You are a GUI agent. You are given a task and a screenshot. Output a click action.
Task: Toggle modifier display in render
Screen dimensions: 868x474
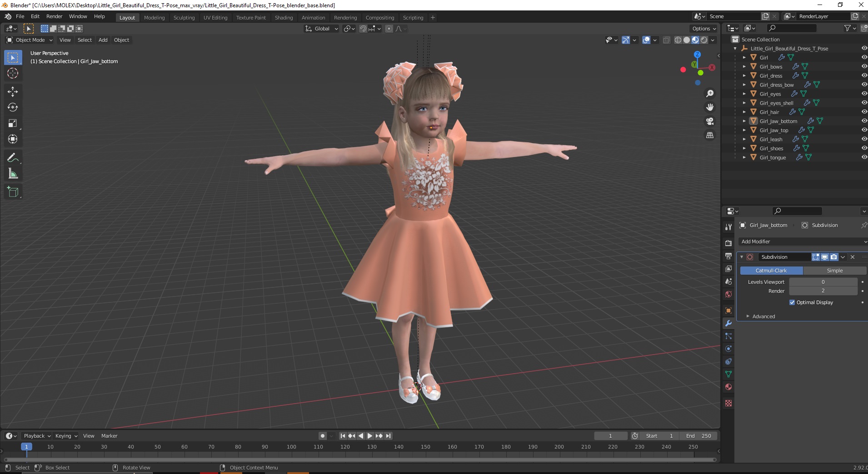[834, 257]
